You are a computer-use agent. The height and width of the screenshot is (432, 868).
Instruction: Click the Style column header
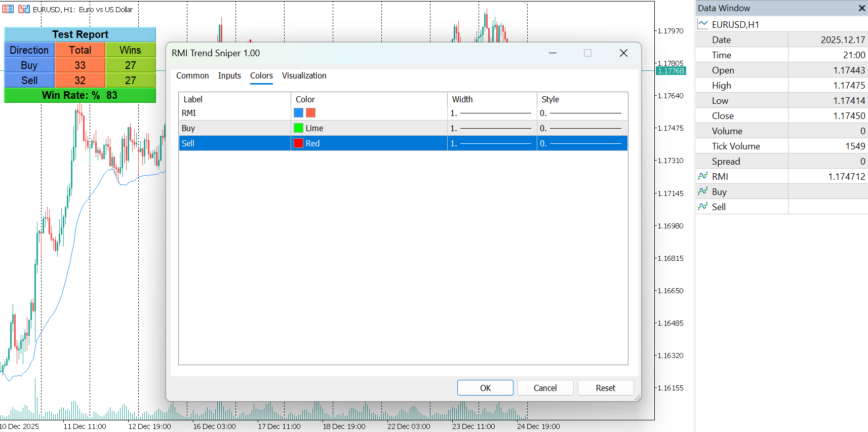pos(582,99)
